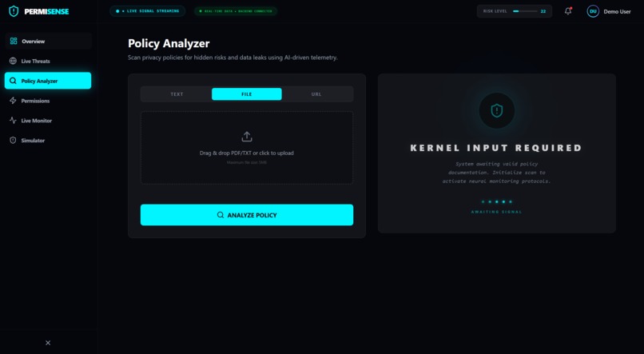
Task: Click the magnifier icon in Analyze Policy
Action: [221, 215]
